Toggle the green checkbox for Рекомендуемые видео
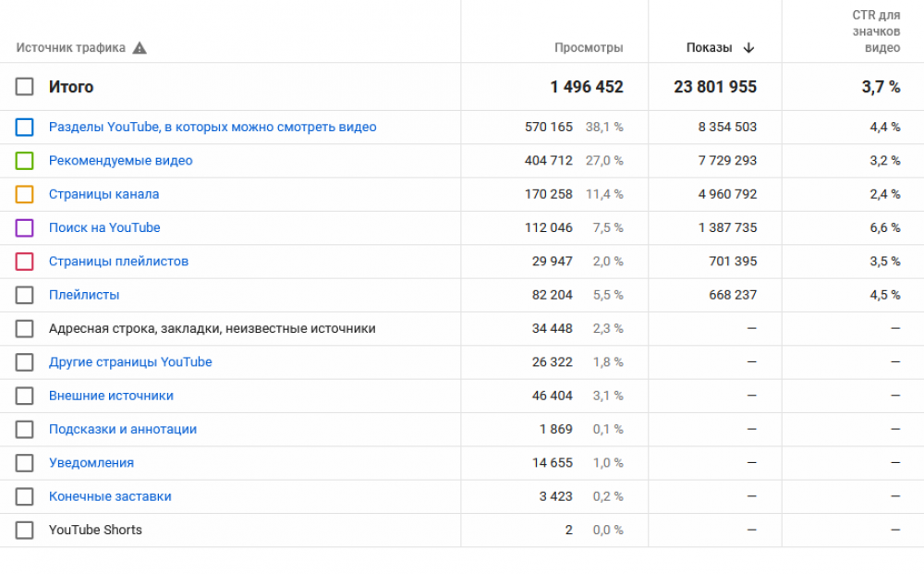Viewport: 924px width, 574px height. click(x=25, y=161)
